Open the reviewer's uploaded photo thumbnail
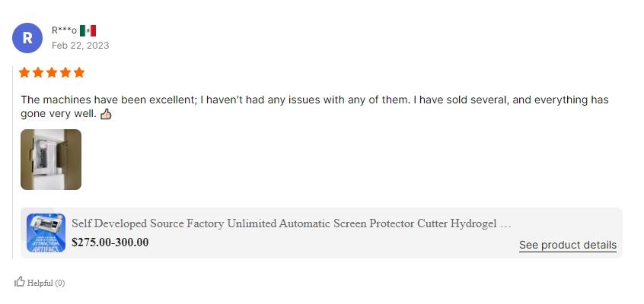 [51, 160]
